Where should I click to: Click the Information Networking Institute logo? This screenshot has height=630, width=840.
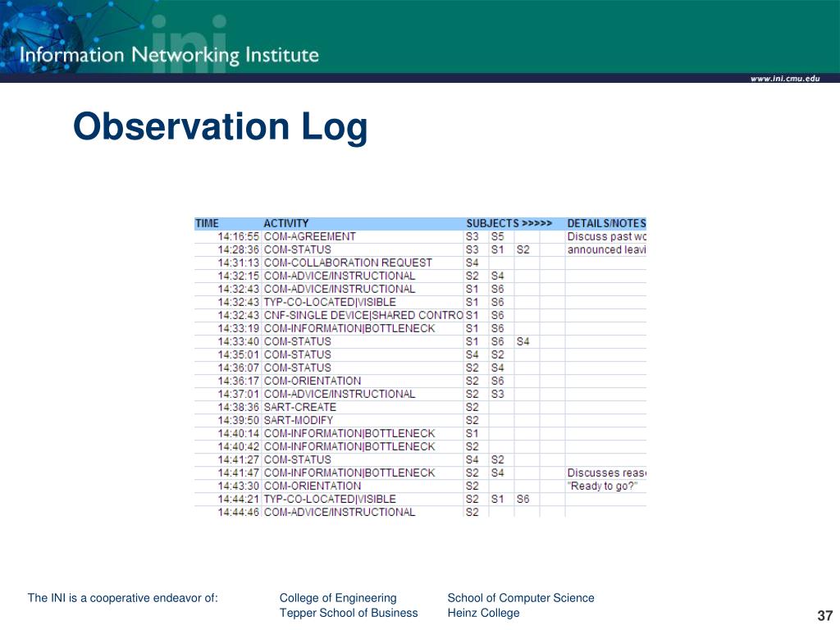click(x=169, y=55)
